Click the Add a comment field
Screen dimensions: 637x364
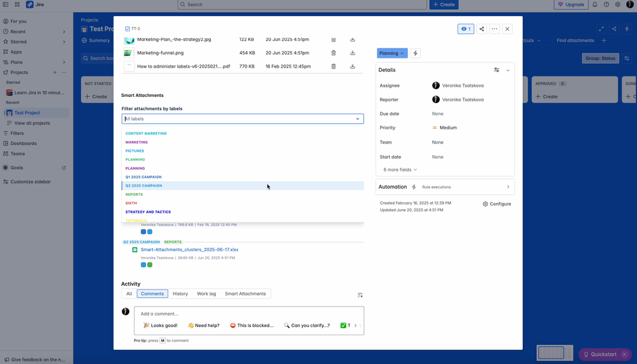point(249,314)
